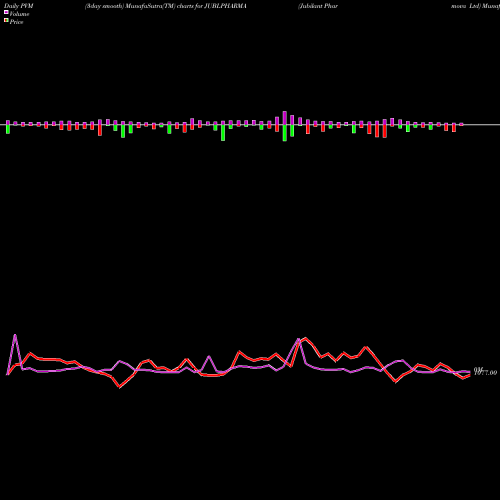Click the Price legend color swatch
Screen dimensions: 500x500
(x=6, y=21)
